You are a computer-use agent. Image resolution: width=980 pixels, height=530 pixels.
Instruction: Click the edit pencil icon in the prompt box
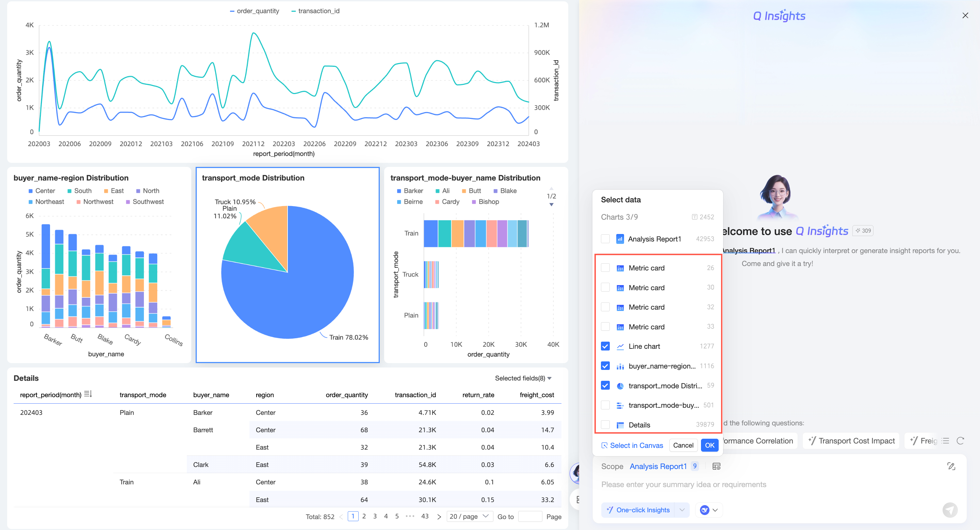coord(951,466)
